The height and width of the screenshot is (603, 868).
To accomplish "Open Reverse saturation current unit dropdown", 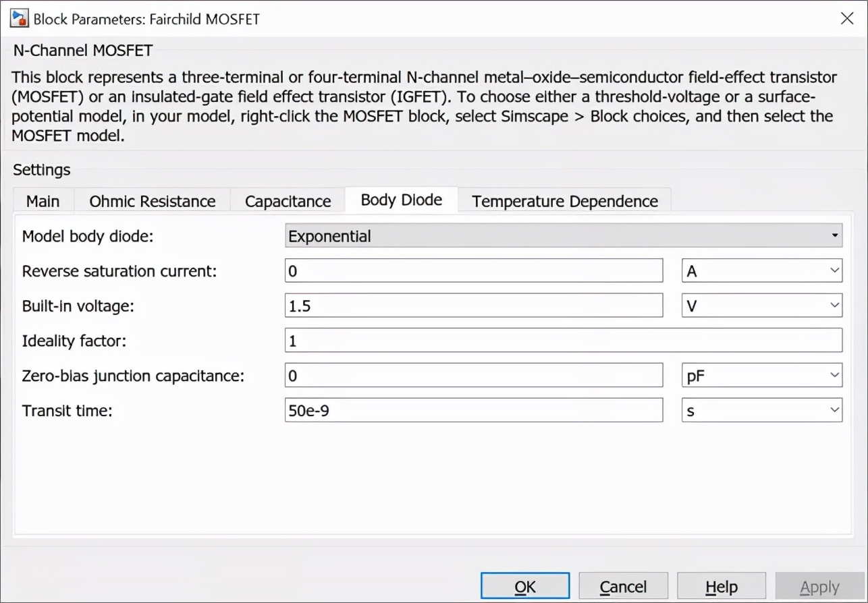I will tap(762, 271).
